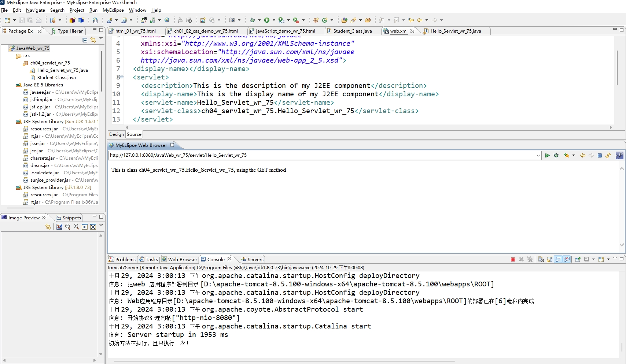Switch to html_01_wr_75.html editor tab
This screenshot has height=364, width=626.
click(x=135, y=31)
